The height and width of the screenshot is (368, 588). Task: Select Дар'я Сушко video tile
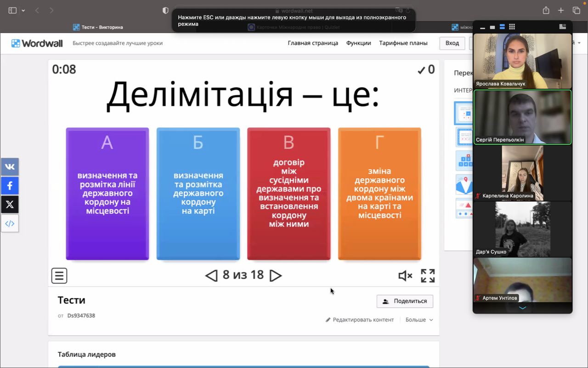(523, 229)
